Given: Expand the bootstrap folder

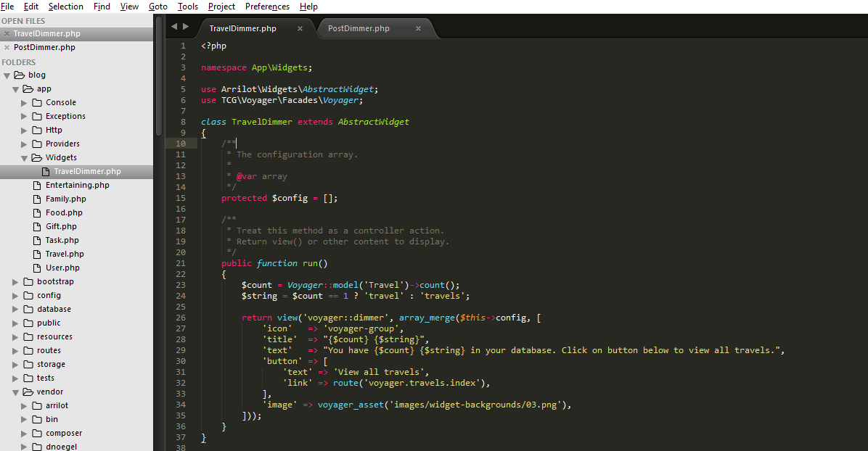Looking at the screenshot, I should [15, 282].
